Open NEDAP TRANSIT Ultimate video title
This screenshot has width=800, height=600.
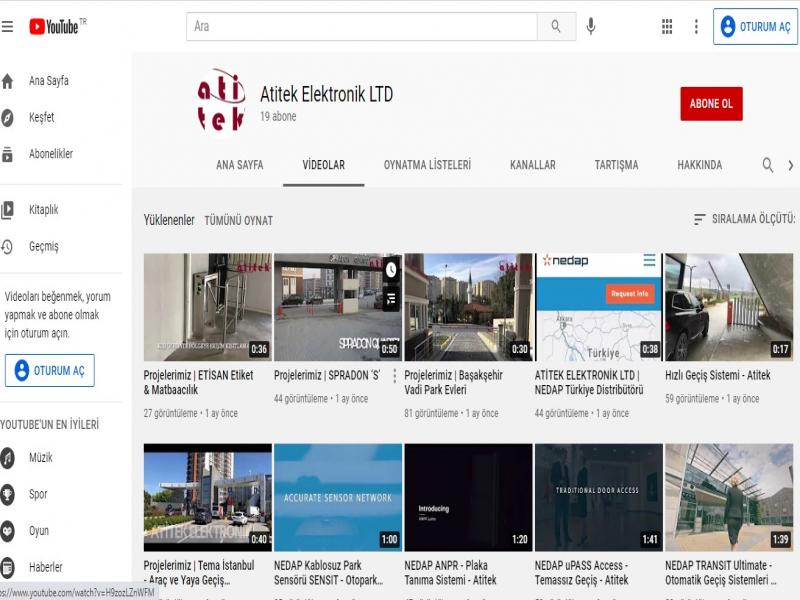pos(721,572)
